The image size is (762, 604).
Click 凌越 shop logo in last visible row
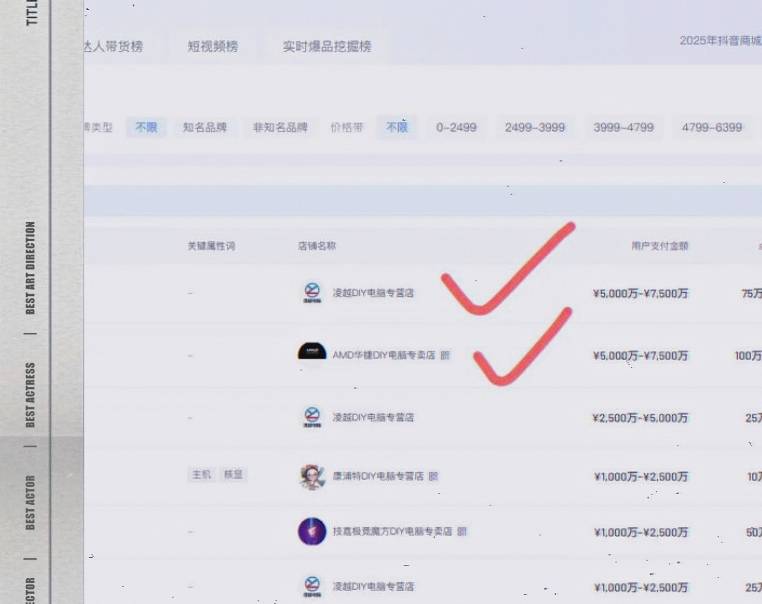[312, 587]
